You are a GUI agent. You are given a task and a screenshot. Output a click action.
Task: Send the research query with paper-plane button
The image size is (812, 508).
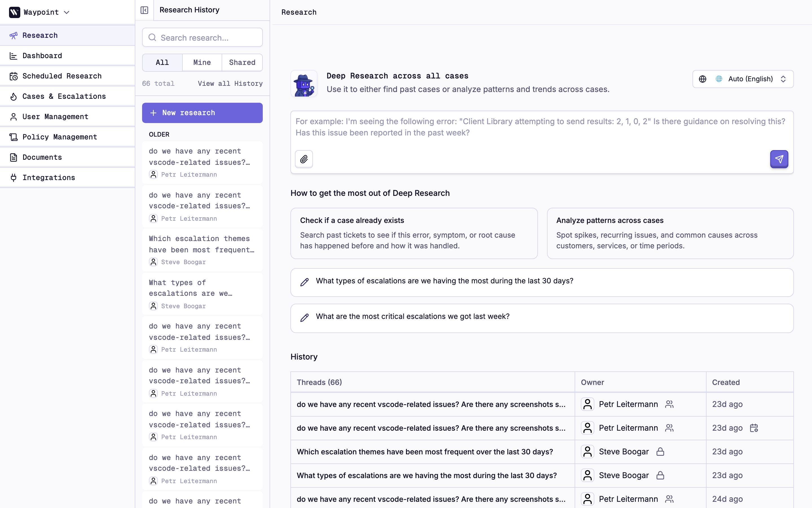[x=779, y=159]
